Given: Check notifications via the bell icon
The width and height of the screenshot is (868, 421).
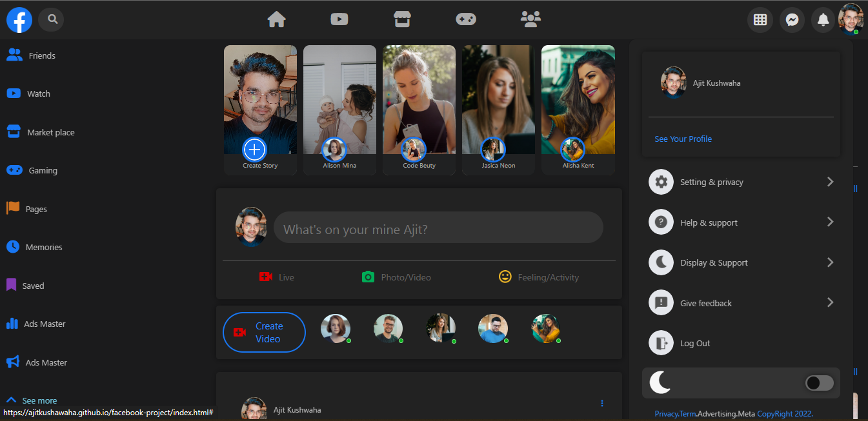Looking at the screenshot, I should click(x=823, y=19).
